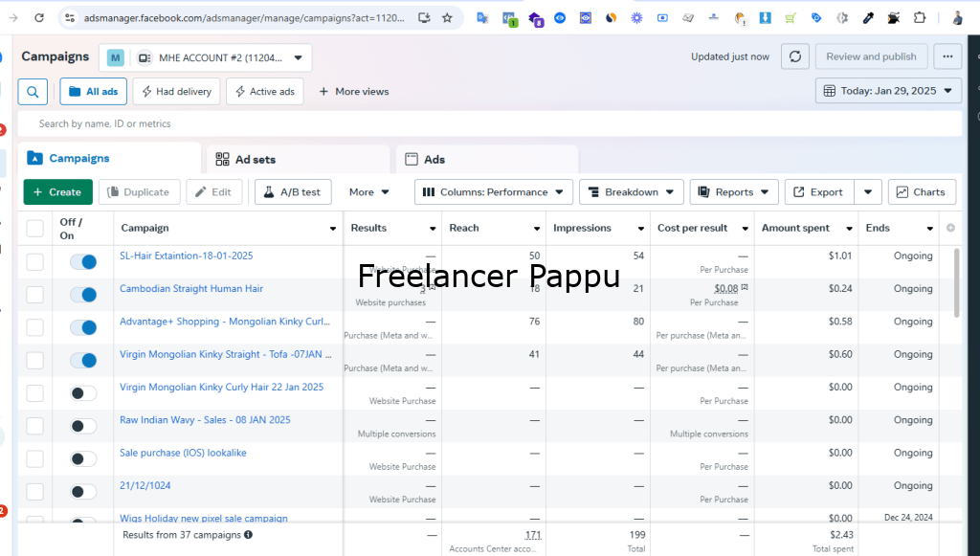Click the A/B test button

[293, 192]
